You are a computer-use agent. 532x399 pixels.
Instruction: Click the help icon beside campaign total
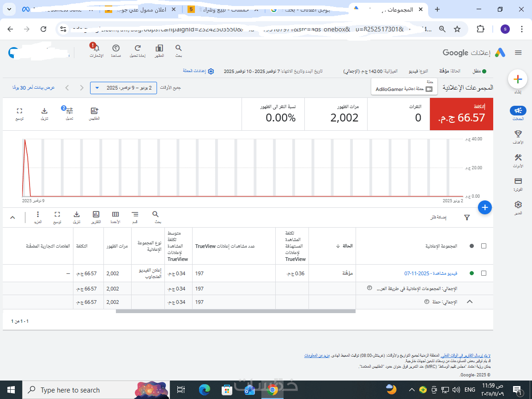[427, 302]
